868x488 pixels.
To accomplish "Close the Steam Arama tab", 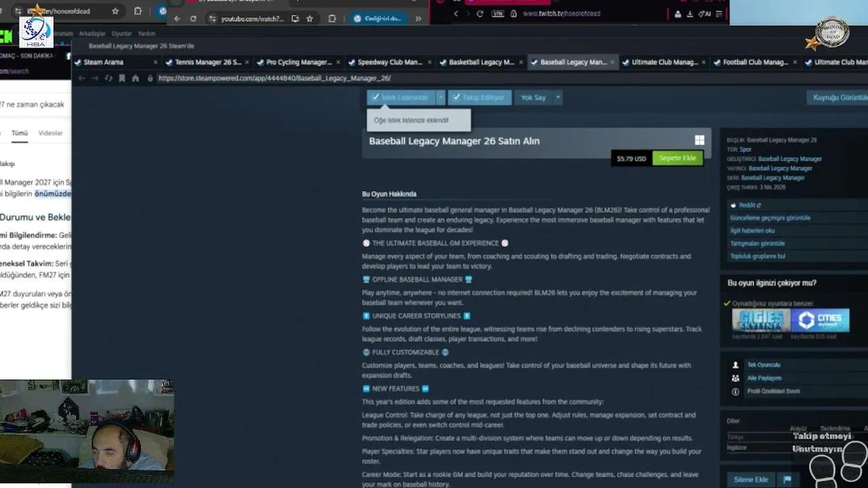I will click(155, 62).
